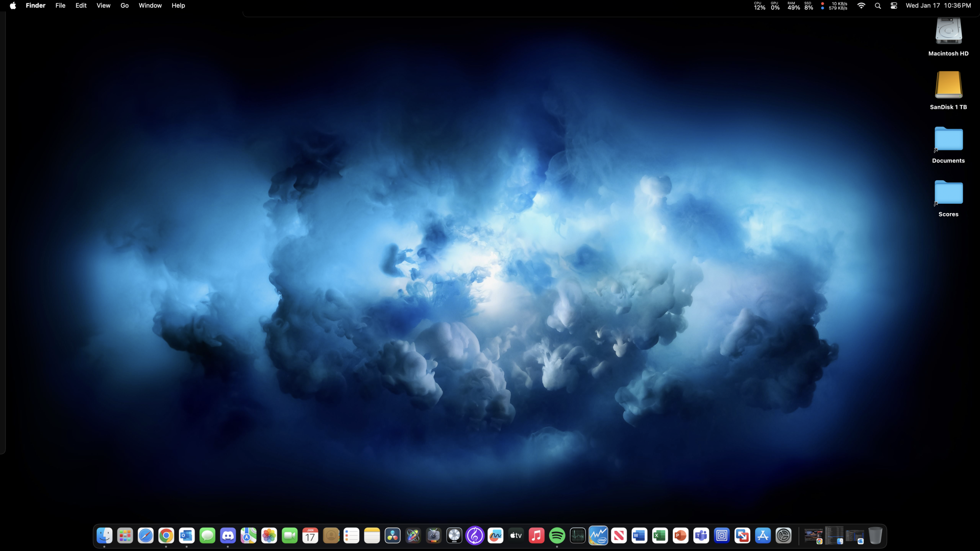
Task: Open the Apple menu
Action: tap(13, 6)
